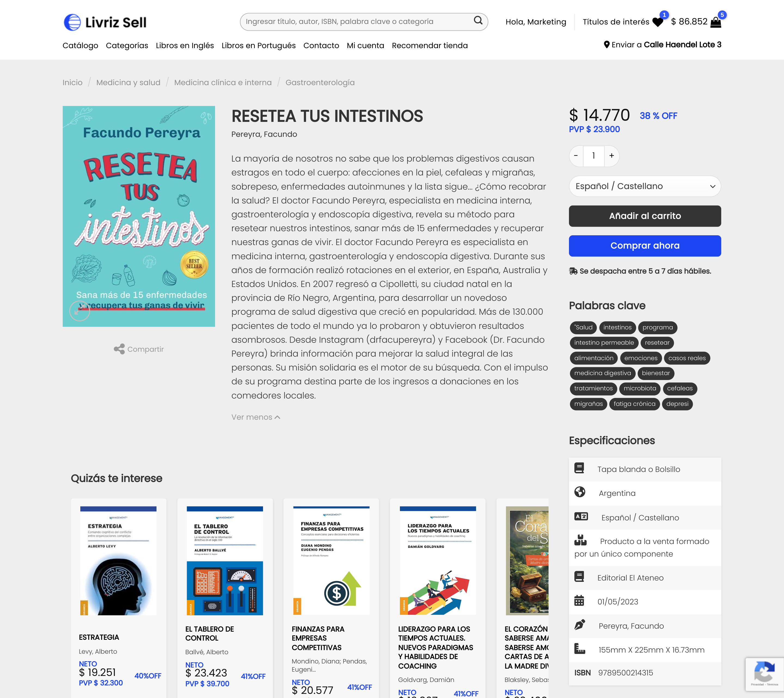Decrease quantity with minus button
Screen dimensions: 784x698
(576, 156)
